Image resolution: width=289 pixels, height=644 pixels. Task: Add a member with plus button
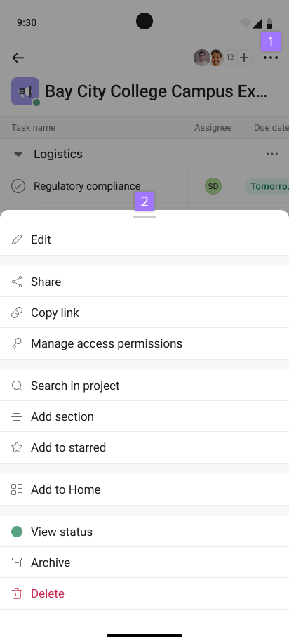point(244,58)
